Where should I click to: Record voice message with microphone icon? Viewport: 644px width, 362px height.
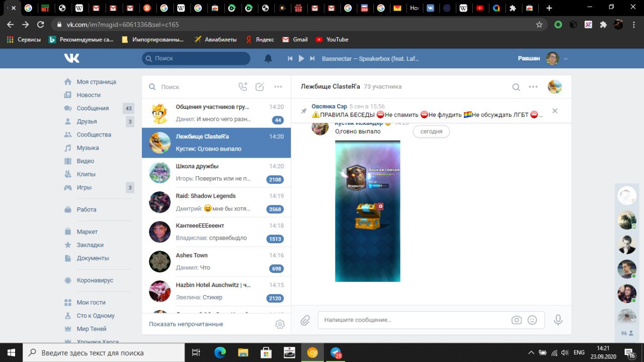557,320
